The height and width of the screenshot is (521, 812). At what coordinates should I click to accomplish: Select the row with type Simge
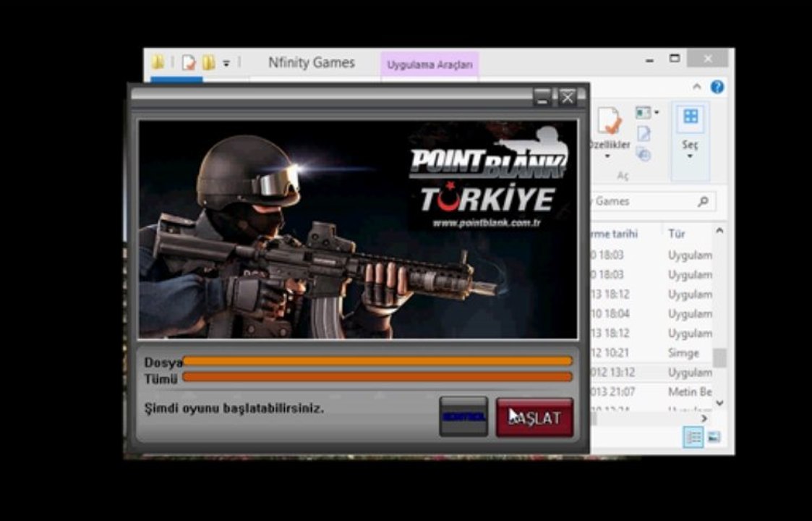652,353
